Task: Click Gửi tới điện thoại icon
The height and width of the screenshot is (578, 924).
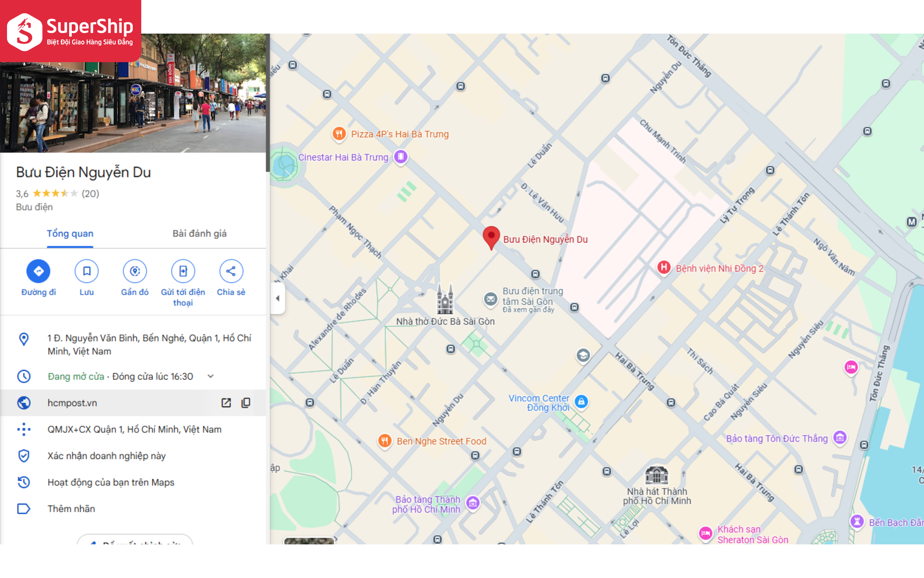Action: pyautogui.click(x=183, y=271)
